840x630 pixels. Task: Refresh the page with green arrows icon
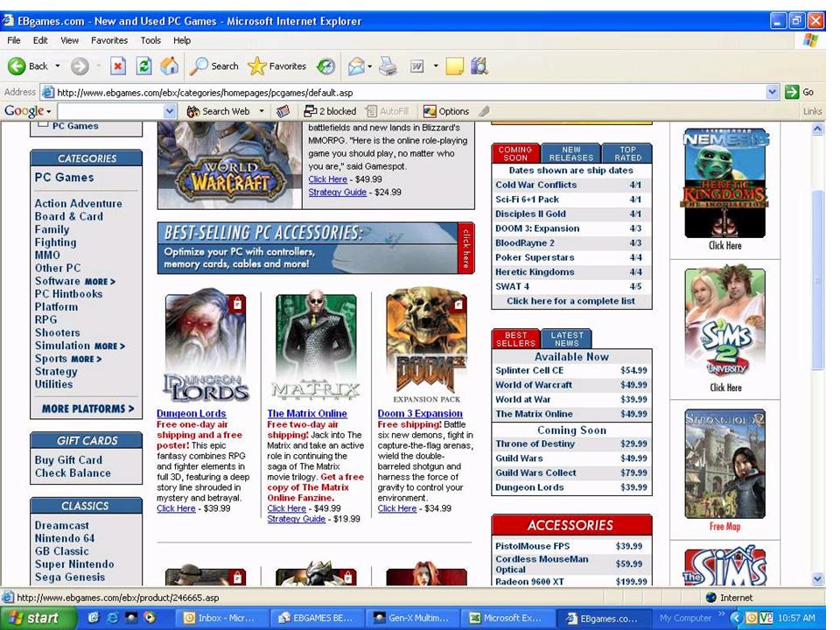(143, 66)
